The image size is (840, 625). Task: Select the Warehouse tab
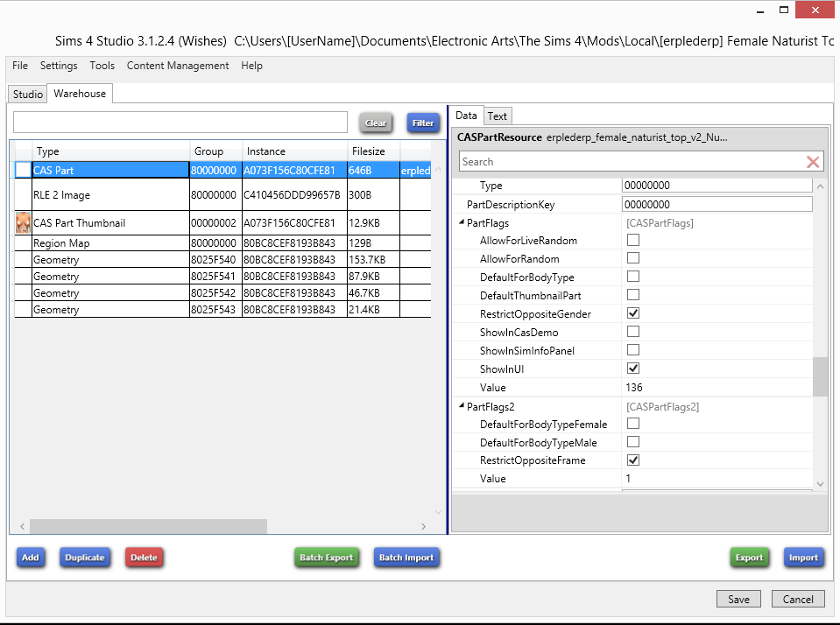(80, 93)
